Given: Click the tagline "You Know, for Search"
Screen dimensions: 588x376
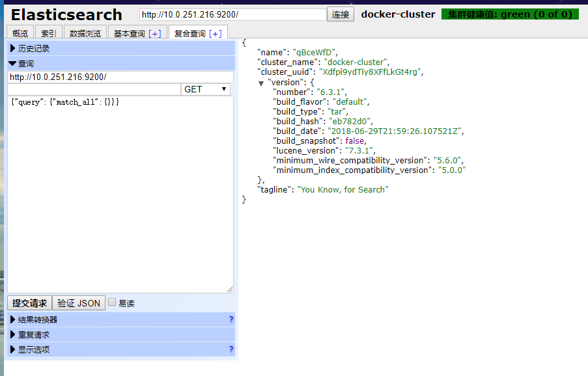Looking at the screenshot, I should (x=343, y=189).
